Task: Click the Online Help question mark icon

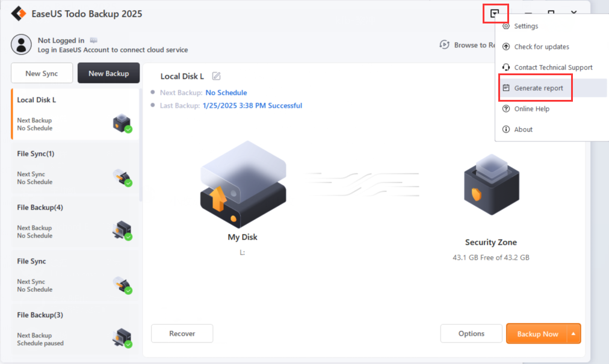Action: (505, 109)
